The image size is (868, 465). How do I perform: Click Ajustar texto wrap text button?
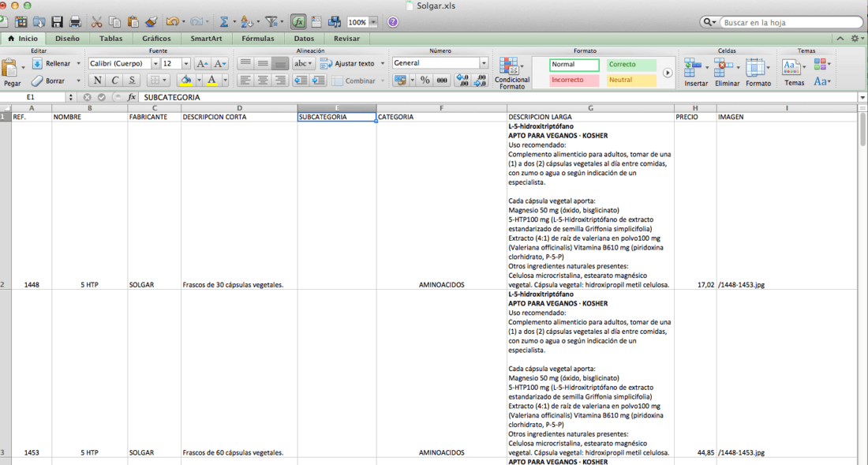348,64
